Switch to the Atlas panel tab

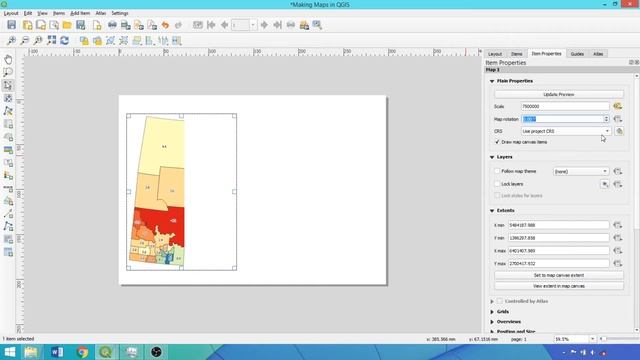pos(598,54)
